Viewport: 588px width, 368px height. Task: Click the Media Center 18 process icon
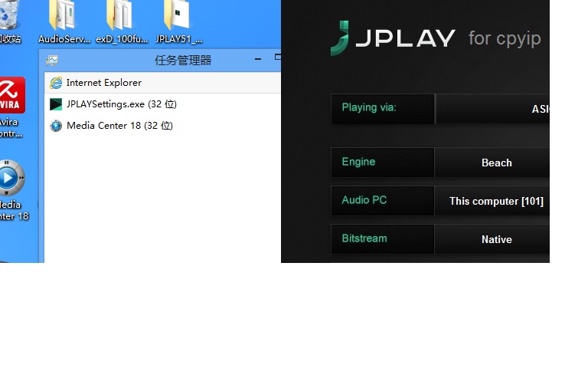point(56,126)
